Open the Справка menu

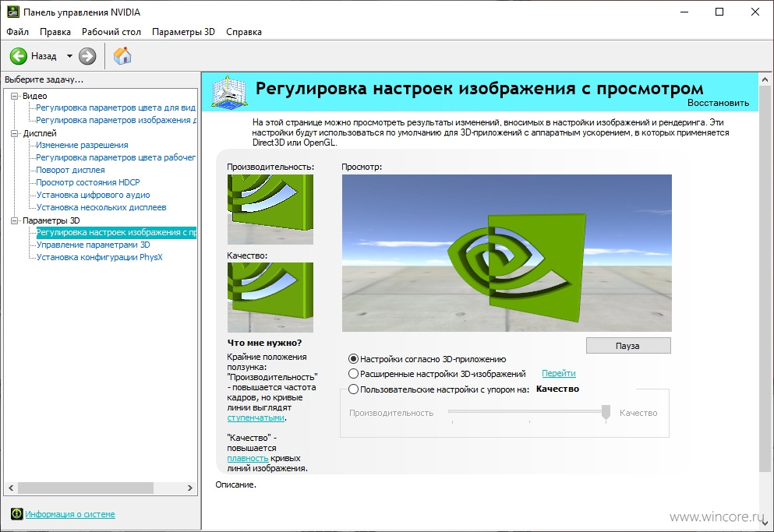pyautogui.click(x=244, y=32)
